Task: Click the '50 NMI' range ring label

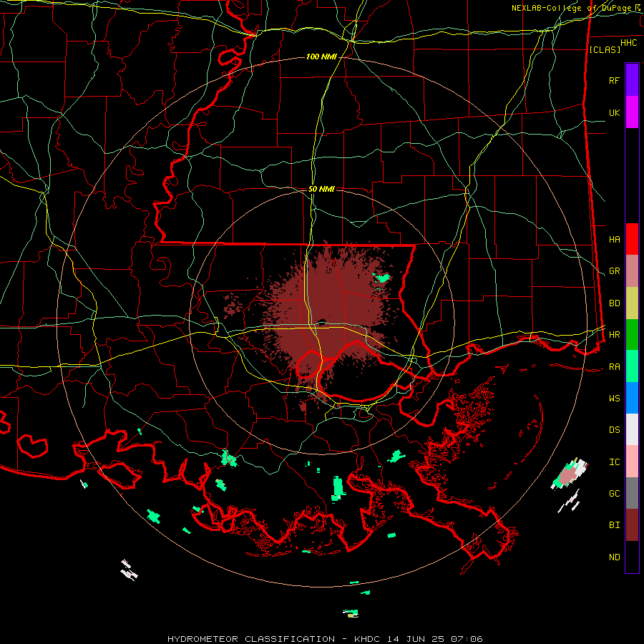Action: pos(321,189)
